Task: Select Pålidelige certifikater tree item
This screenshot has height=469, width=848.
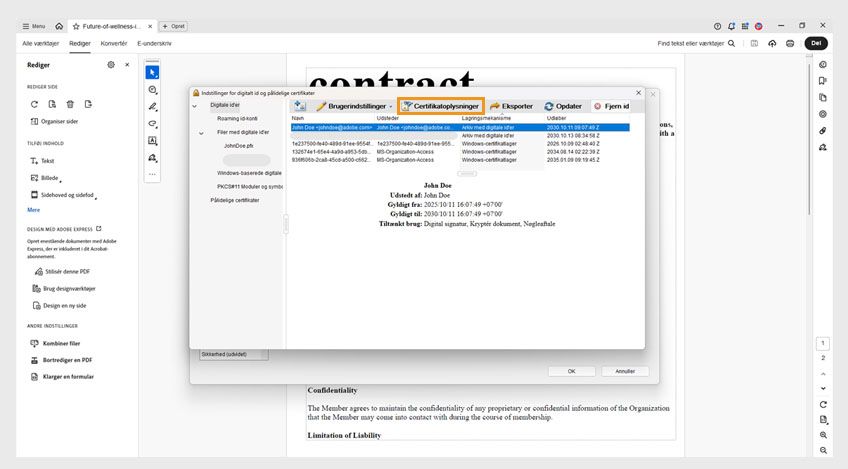Action: (235, 200)
